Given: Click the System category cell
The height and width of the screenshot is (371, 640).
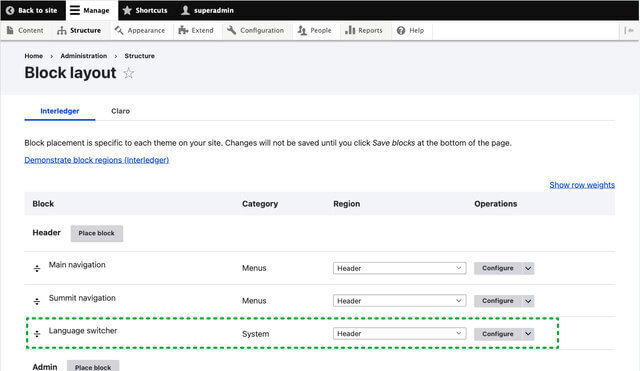Looking at the screenshot, I should coord(256,334).
